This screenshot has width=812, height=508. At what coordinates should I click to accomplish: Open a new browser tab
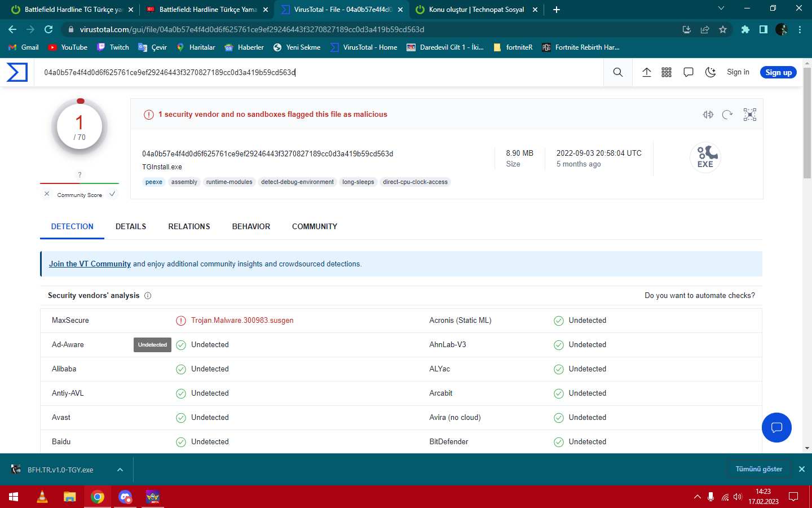click(x=557, y=10)
